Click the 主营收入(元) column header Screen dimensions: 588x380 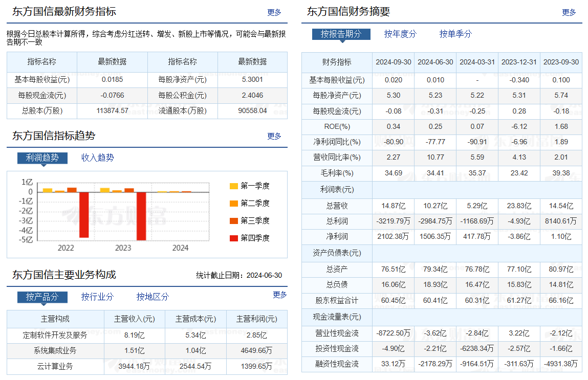pyautogui.click(x=134, y=319)
